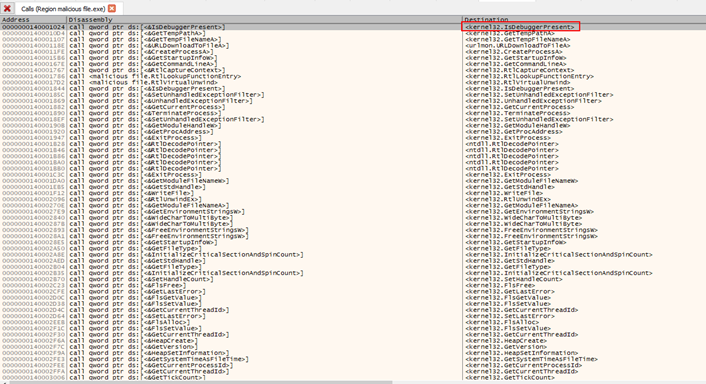Click address 0000000140002840 for WideCharToMultiByte
This screenshot has width=706, height=384.
point(33,218)
